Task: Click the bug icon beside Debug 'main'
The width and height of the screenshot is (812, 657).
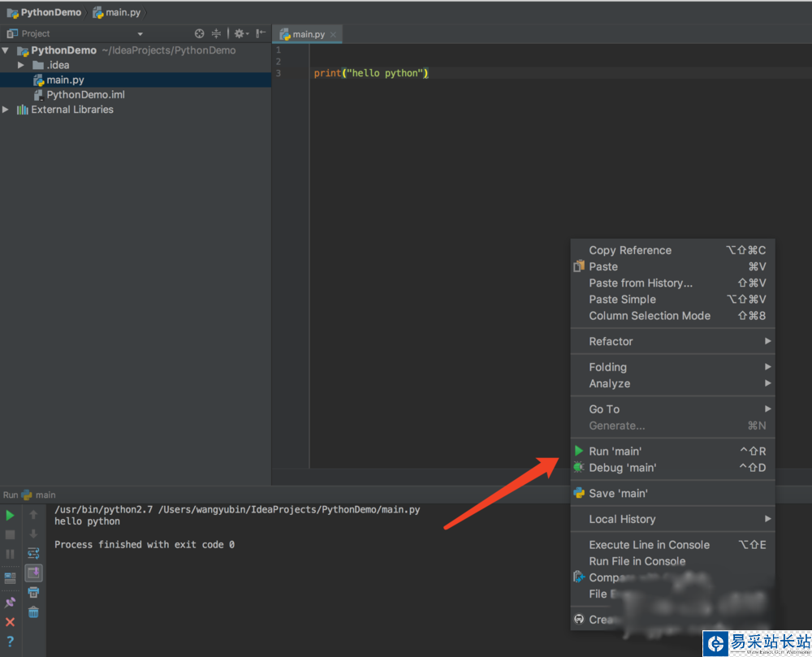Action: click(x=579, y=468)
